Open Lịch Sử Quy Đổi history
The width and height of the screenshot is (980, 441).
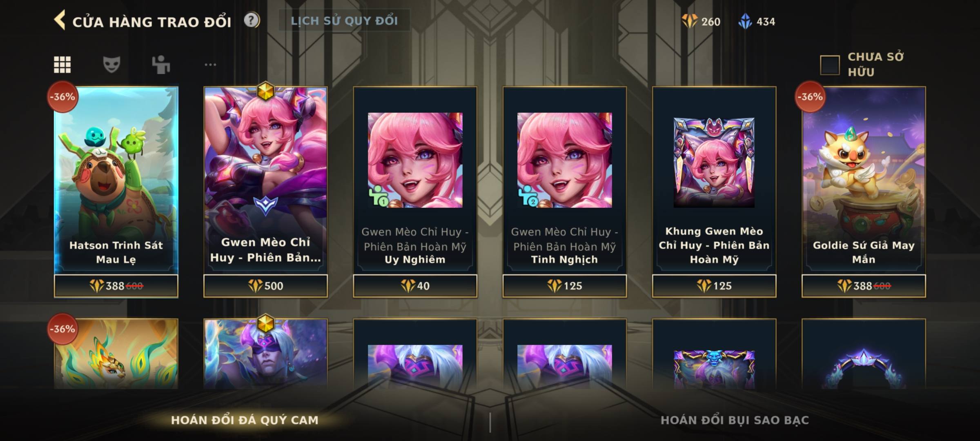pyautogui.click(x=344, y=20)
